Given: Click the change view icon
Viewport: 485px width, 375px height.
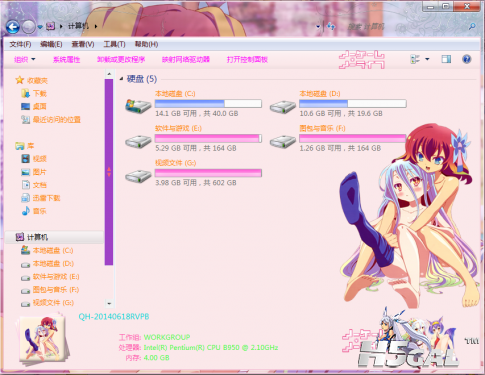Looking at the screenshot, I should 415,59.
